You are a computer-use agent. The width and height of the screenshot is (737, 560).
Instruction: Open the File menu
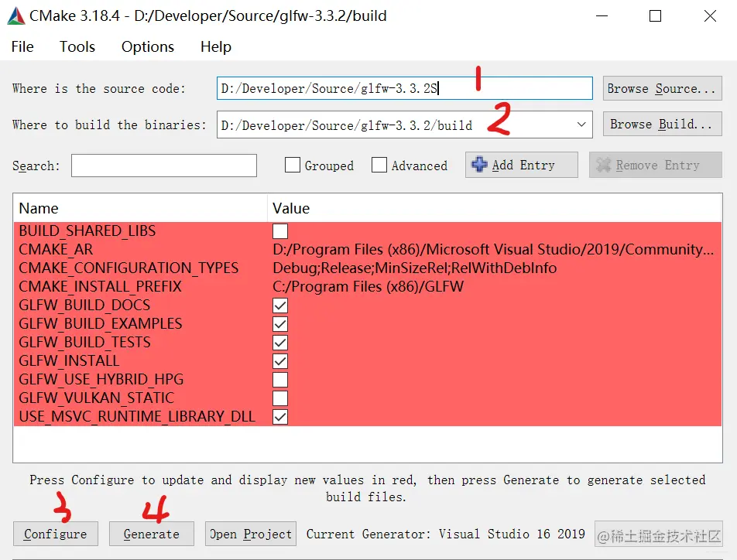(x=22, y=46)
